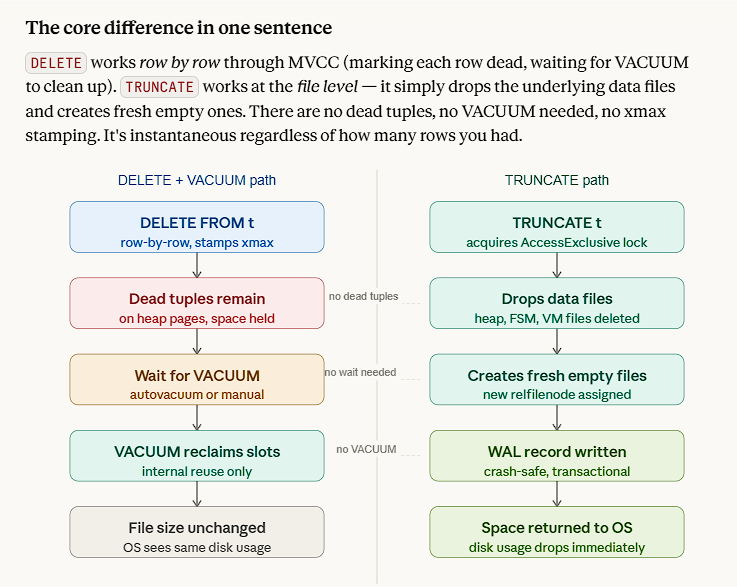737x587 pixels.
Task: Click the TRUNCATE path column title
Action: pyautogui.click(x=557, y=181)
